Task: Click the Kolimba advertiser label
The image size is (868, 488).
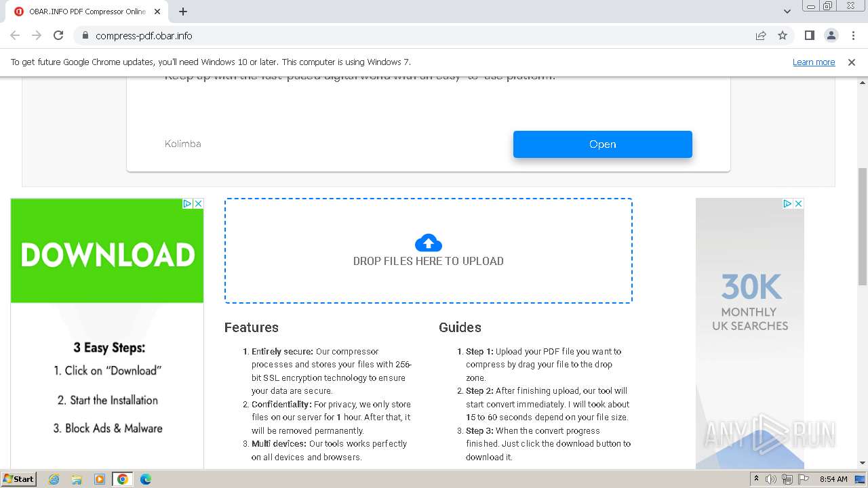Action: coord(182,144)
